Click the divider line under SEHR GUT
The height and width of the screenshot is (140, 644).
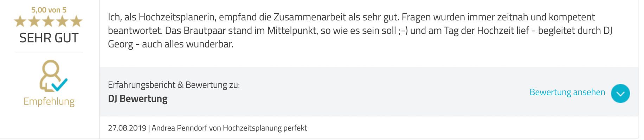coord(49,52)
